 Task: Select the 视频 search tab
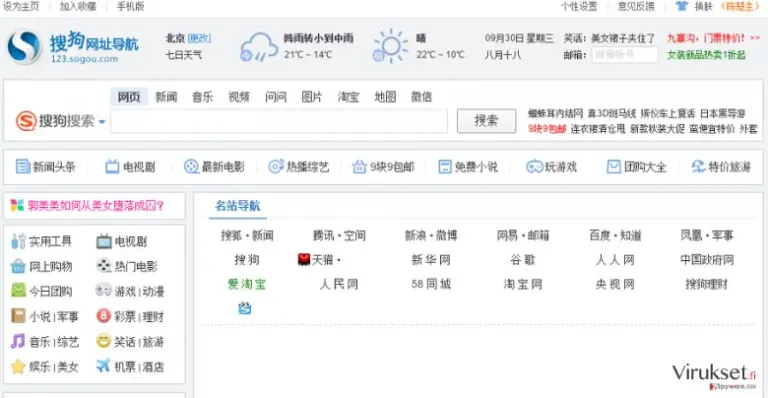pyautogui.click(x=239, y=97)
